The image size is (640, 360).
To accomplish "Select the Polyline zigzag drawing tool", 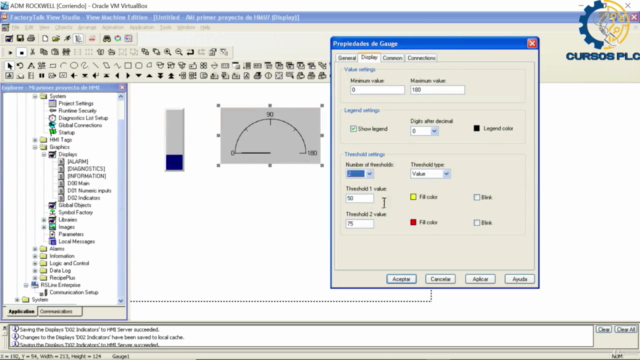I will tap(117, 66).
